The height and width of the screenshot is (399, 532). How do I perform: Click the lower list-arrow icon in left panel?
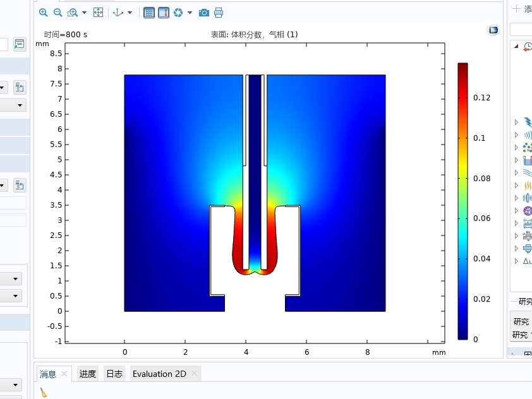coord(20,185)
